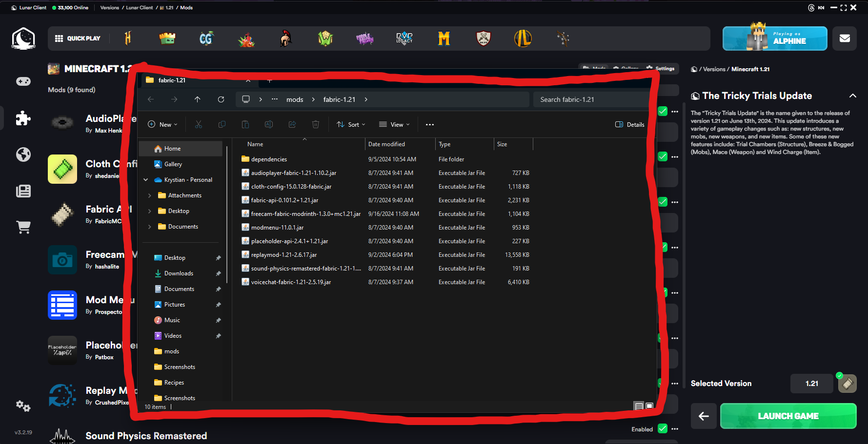Open the View dropdown in File Explorer
Screen dimensions: 868x444
click(x=394, y=125)
